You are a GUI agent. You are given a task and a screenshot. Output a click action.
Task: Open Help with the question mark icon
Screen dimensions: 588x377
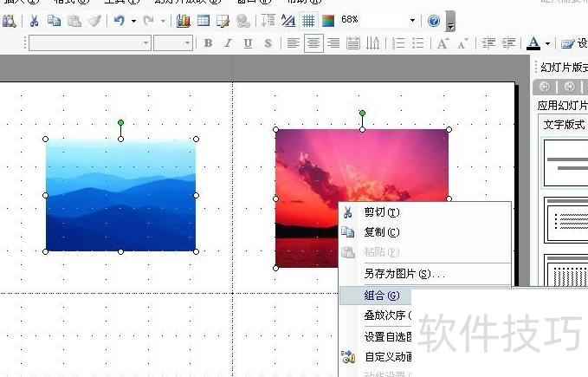pyautogui.click(x=434, y=21)
